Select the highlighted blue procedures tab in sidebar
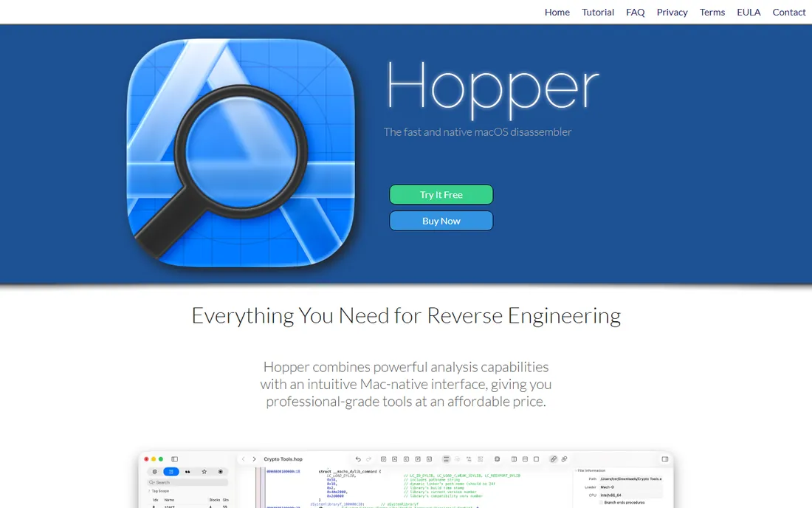Screen dimensions: 812x508 click(171, 472)
